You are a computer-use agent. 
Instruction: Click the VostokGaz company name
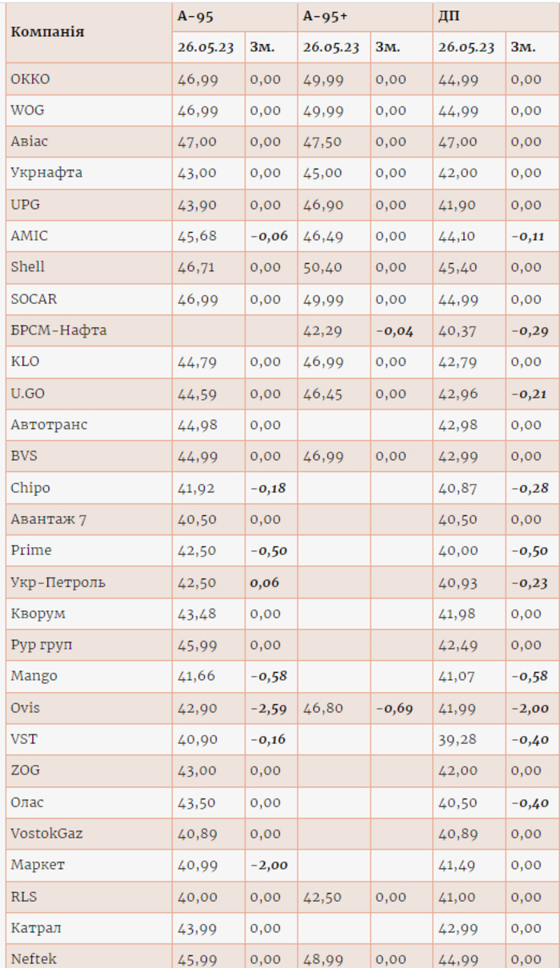pyautogui.click(x=48, y=834)
